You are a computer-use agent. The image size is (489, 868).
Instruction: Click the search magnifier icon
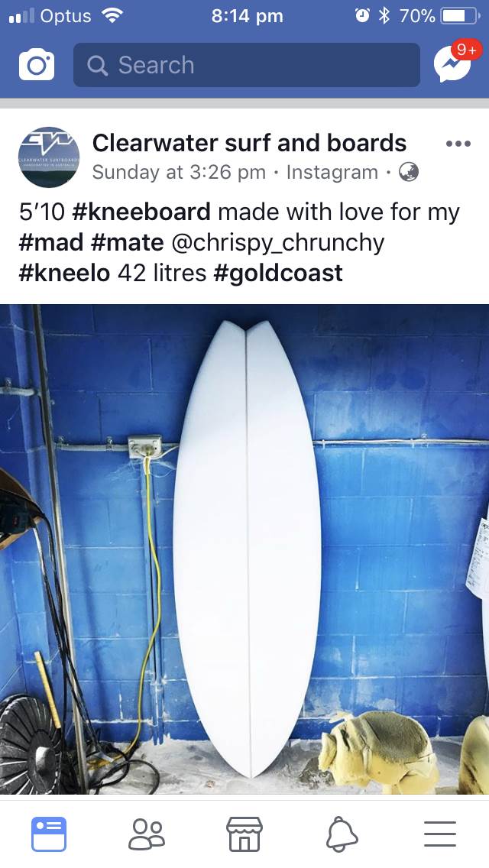pos(98,66)
